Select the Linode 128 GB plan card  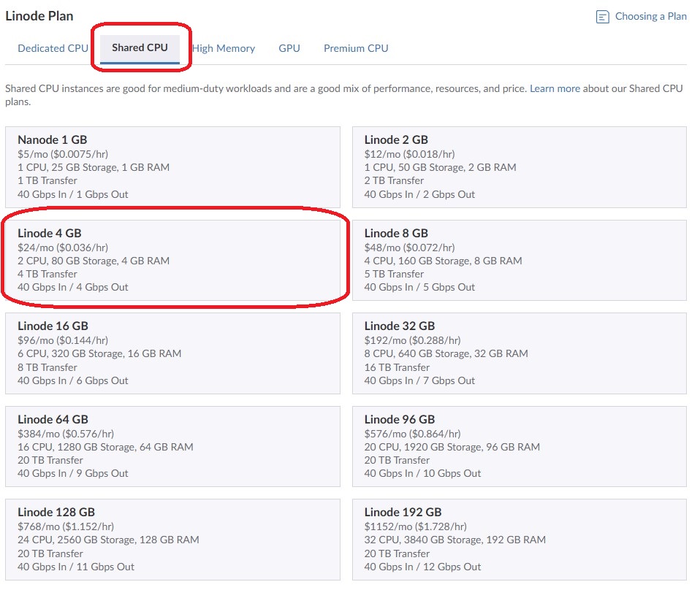pyautogui.click(x=172, y=540)
